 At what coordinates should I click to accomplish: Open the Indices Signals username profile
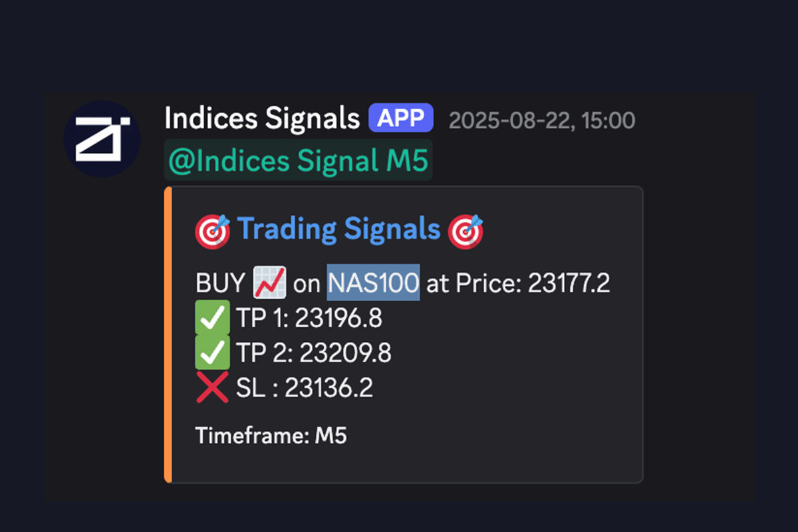coord(261,120)
